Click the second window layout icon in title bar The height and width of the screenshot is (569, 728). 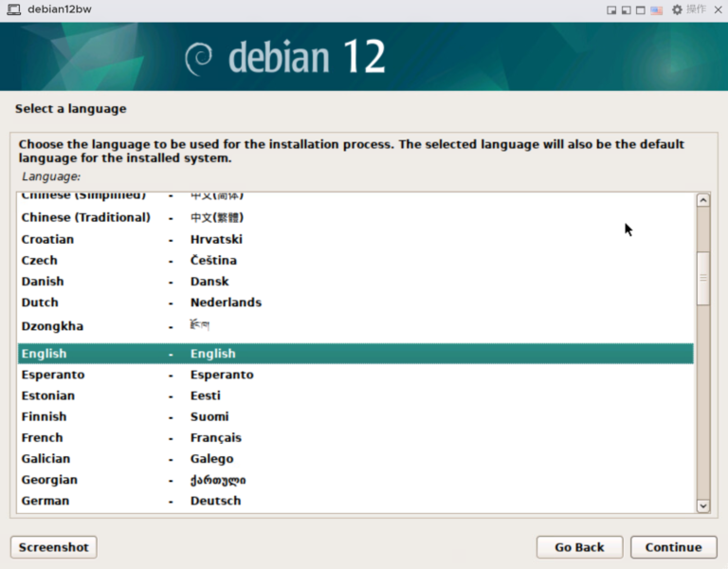[626, 9]
